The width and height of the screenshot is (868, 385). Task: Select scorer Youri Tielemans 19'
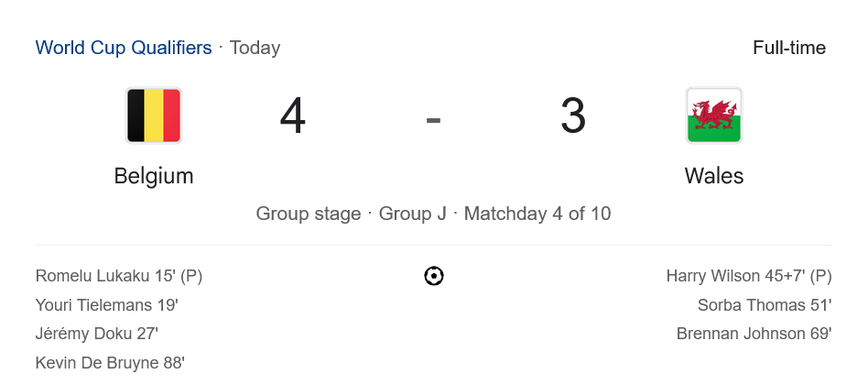tap(107, 305)
